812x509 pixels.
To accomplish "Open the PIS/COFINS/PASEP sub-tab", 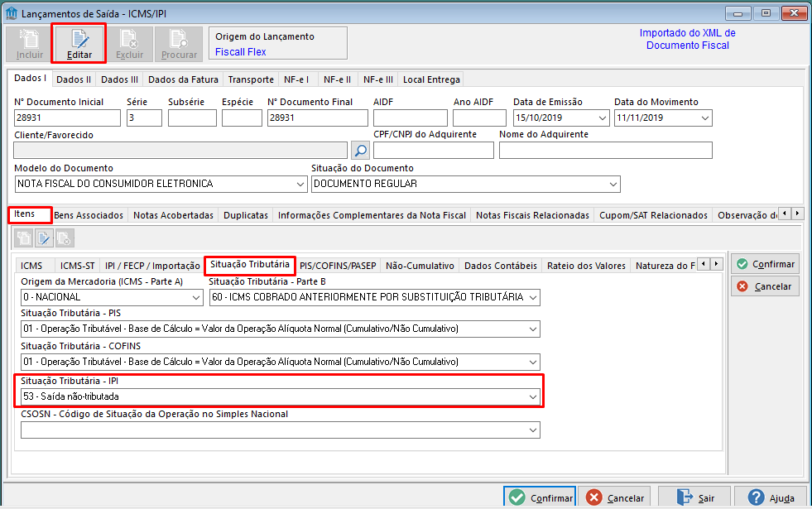I will (x=338, y=266).
